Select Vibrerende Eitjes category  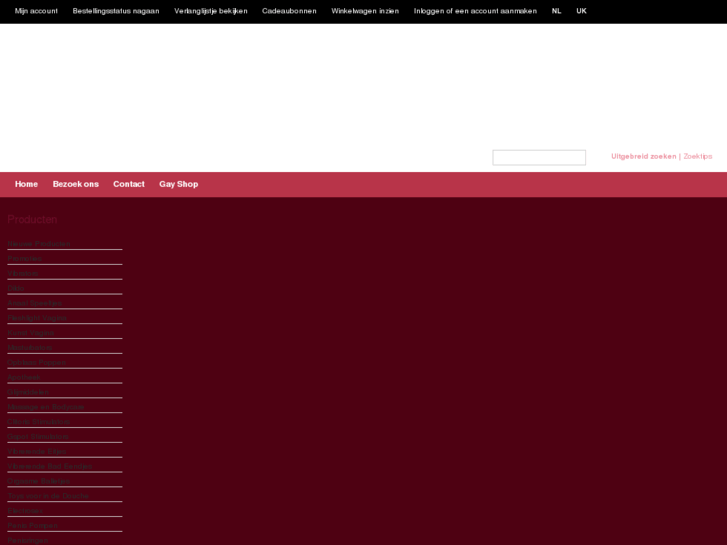37,451
